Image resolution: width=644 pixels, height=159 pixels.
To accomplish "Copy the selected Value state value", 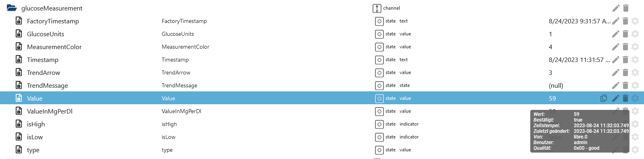I will 604,98.
